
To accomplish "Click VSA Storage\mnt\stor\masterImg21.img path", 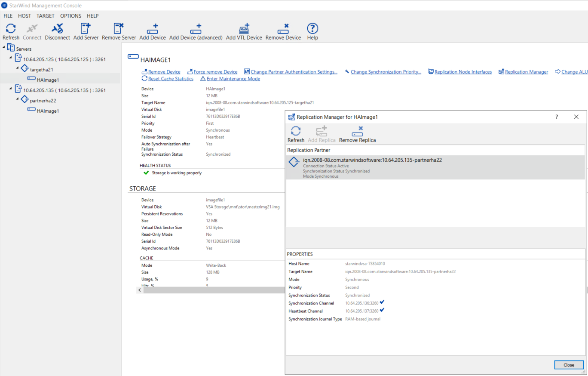I will point(243,207).
